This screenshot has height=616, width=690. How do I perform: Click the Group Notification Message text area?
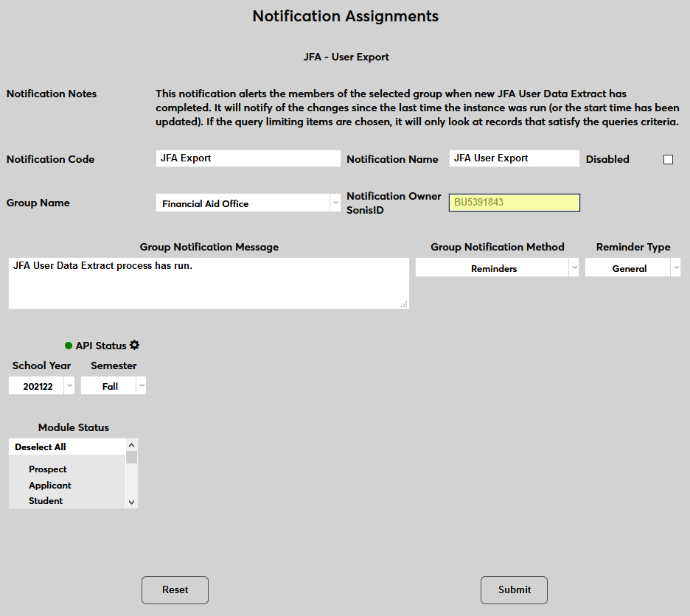209,284
